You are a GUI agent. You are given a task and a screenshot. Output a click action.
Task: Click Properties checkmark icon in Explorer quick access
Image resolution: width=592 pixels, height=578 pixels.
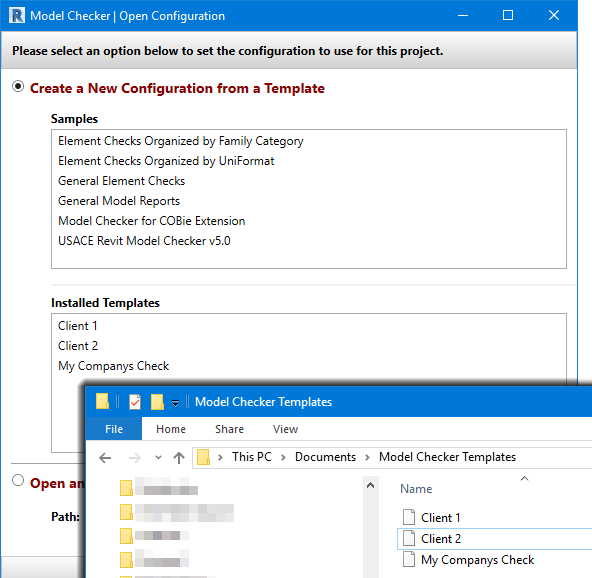pyautogui.click(x=135, y=402)
